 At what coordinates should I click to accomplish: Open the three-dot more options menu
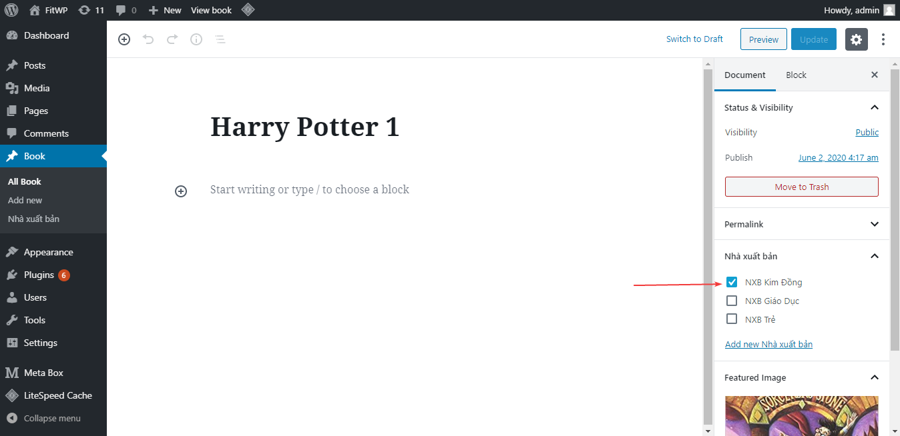click(883, 39)
